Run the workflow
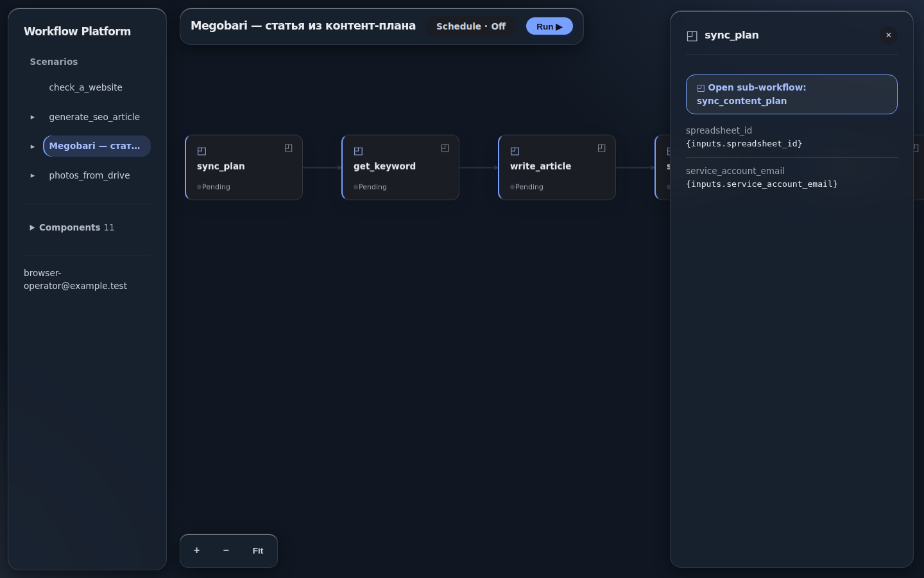This screenshot has height=578, width=924. (x=549, y=26)
